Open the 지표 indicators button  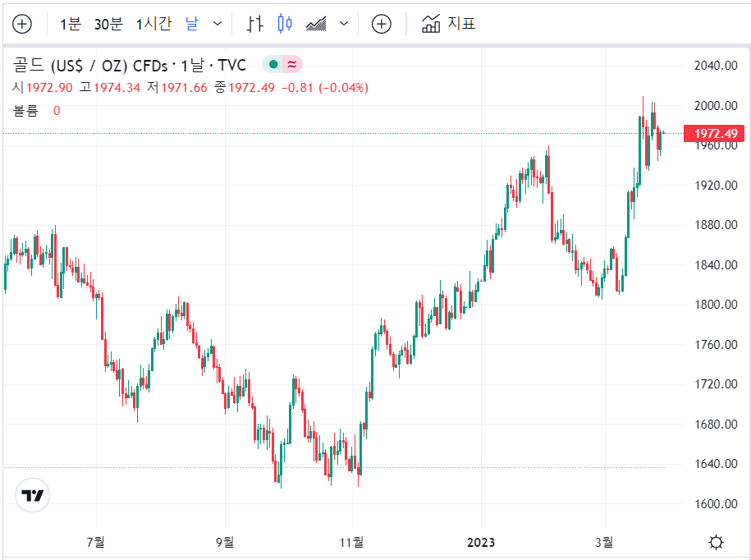click(448, 24)
